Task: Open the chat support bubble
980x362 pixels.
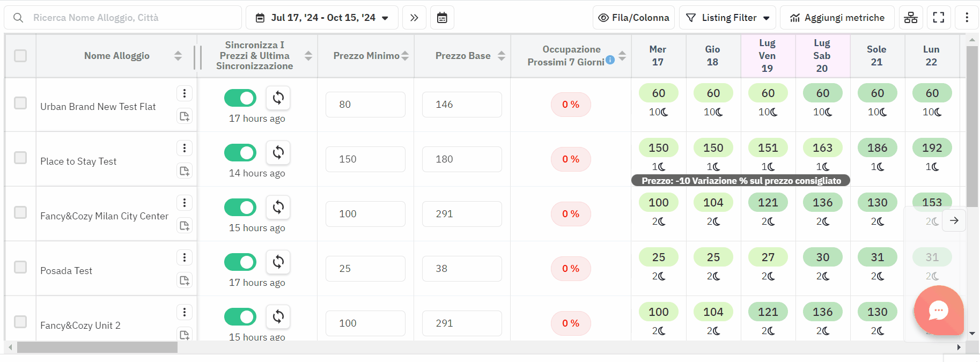Action: pos(939,310)
